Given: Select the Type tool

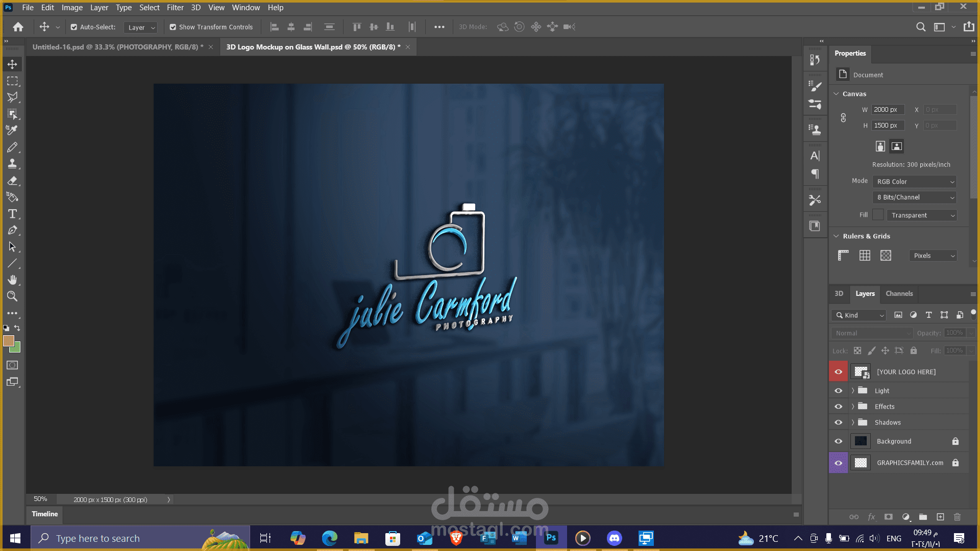Looking at the screenshot, I should 12,214.
